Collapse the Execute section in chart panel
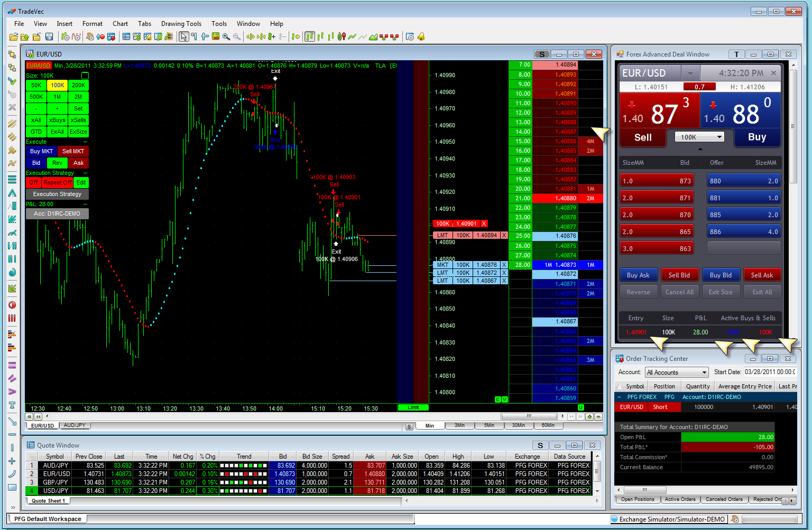Screen dimensions: 812x530 [86, 142]
